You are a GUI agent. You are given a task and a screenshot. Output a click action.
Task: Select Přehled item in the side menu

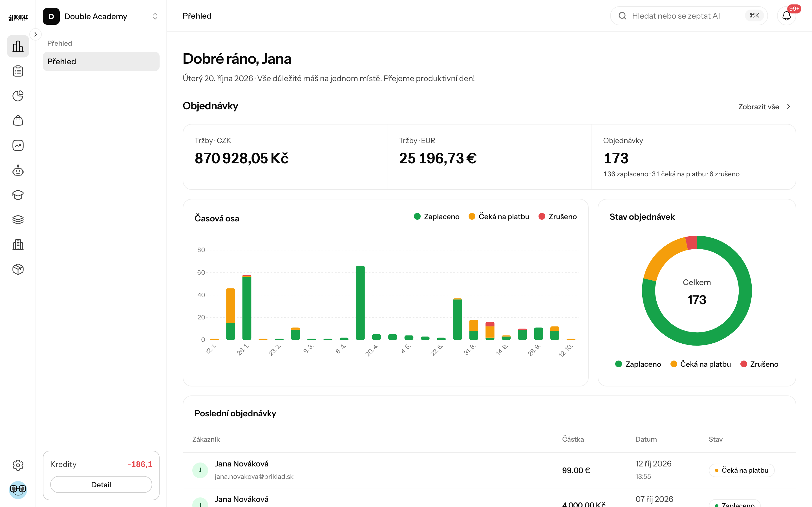point(101,61)
